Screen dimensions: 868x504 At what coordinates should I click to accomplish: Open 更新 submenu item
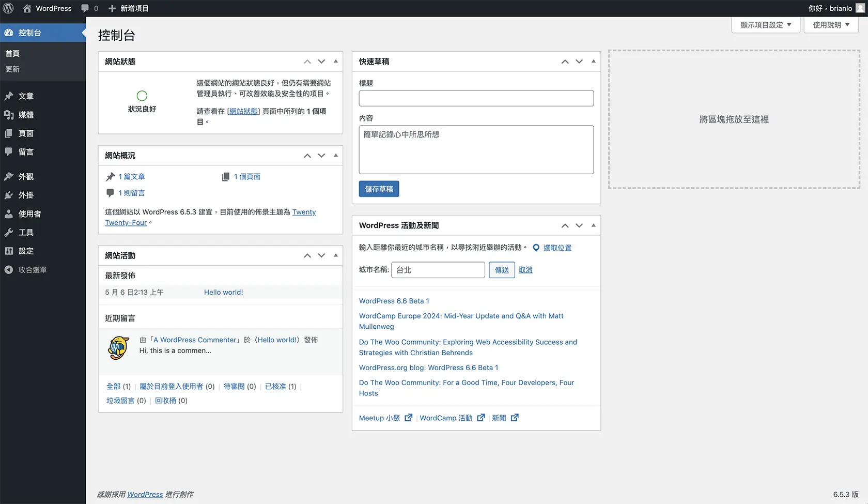12,69
